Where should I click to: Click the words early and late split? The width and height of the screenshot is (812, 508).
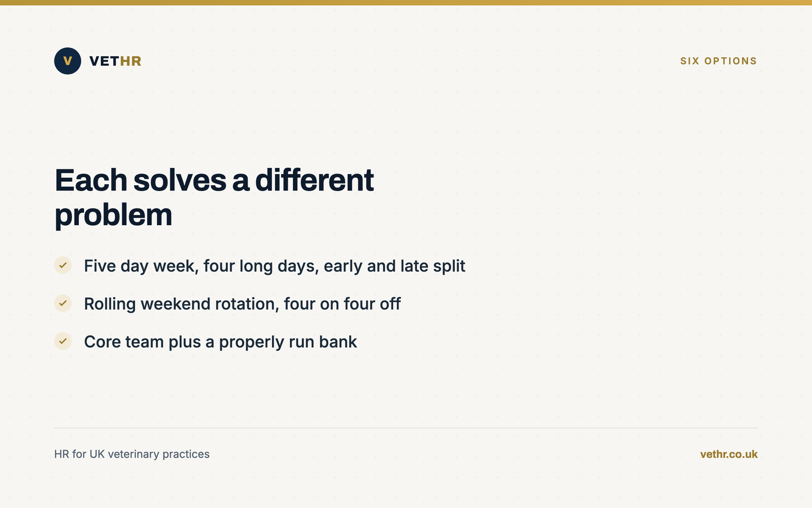tap(394, 266)
